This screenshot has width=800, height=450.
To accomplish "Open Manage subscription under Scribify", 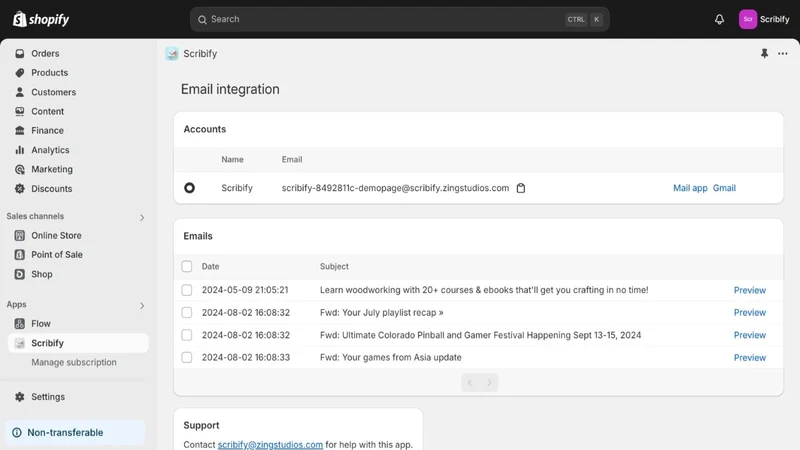I will click(74, 362).
